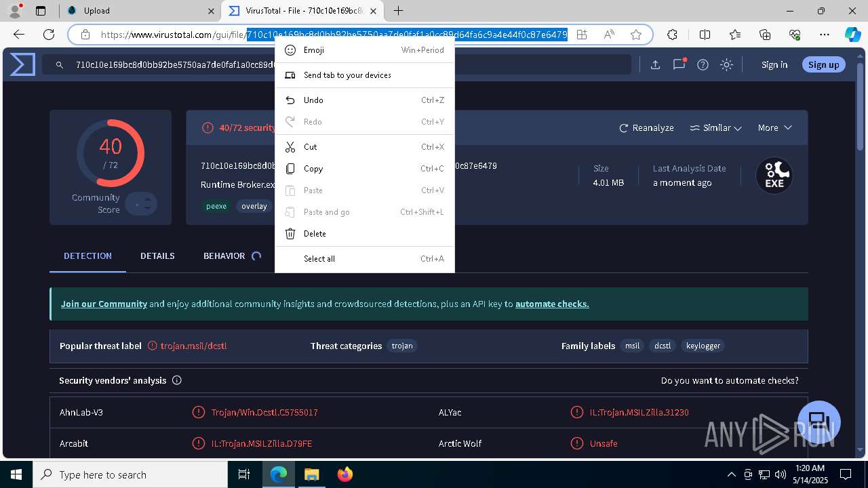This screenshot has height=488, width=868.
Task: Click the msil family label tag
Action: click(632, 346)
